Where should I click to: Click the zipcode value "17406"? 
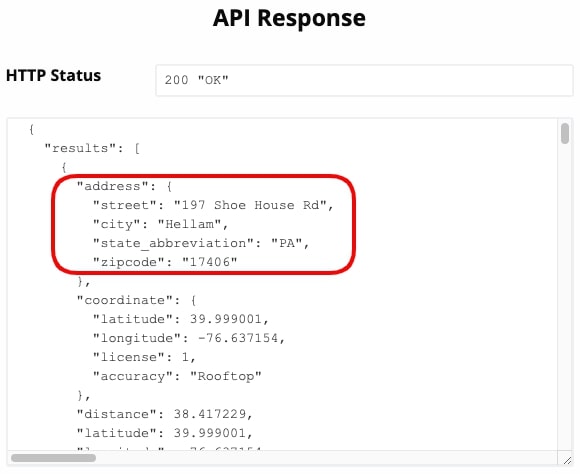(x=210, y=262)
